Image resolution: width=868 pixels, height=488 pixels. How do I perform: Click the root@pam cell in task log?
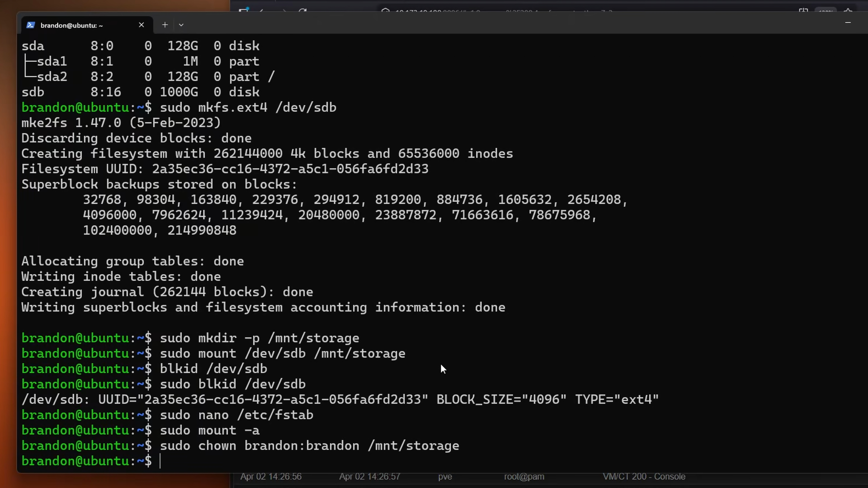tap(524, 476)
